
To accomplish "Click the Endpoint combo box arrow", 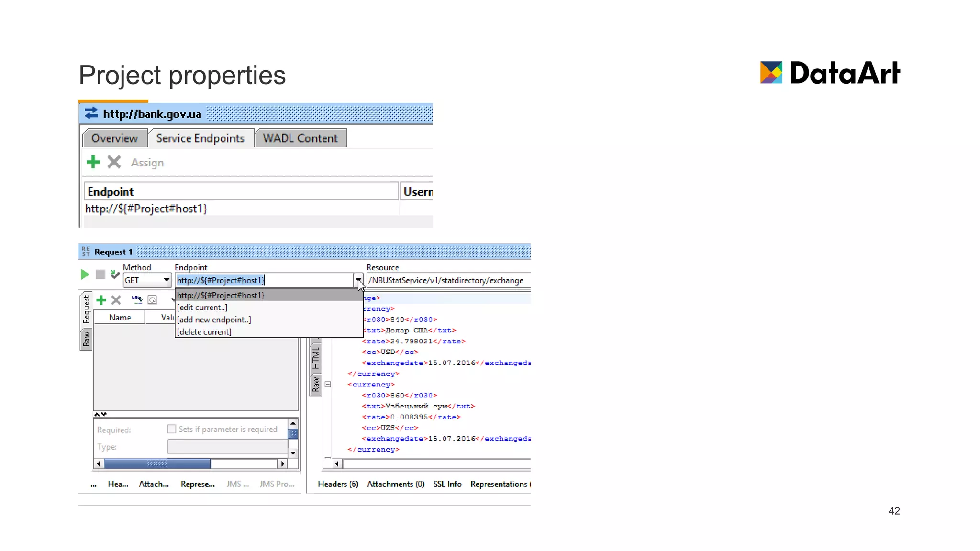I will click(358, 280).
